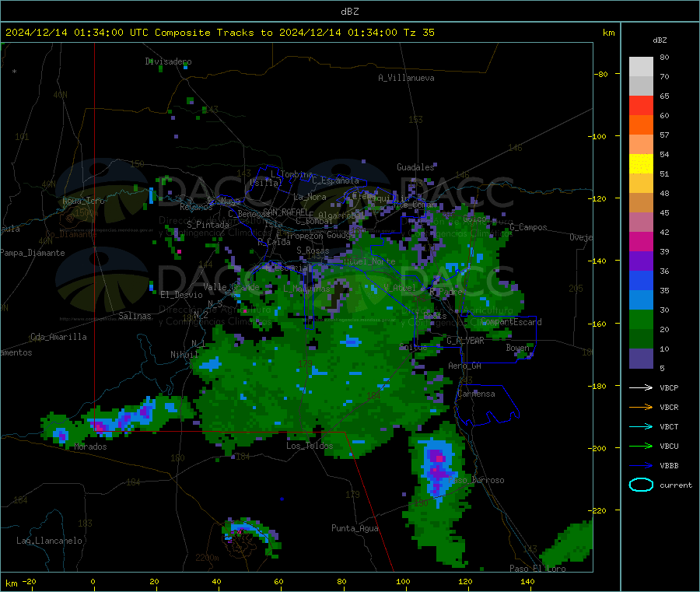The image size is (700, 592).
Task: Click the 'S_Pintada' map label
Action: (x=208, y=225)
